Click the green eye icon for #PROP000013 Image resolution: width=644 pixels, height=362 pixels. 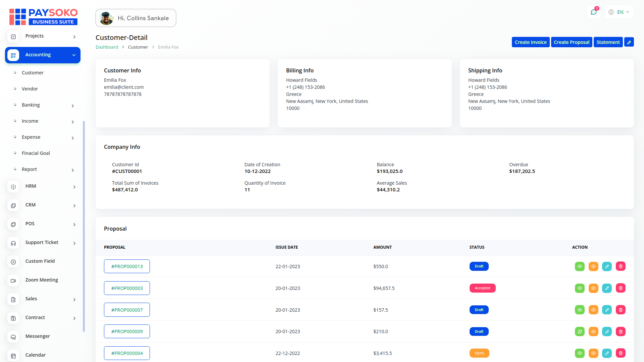coord(580,266)
